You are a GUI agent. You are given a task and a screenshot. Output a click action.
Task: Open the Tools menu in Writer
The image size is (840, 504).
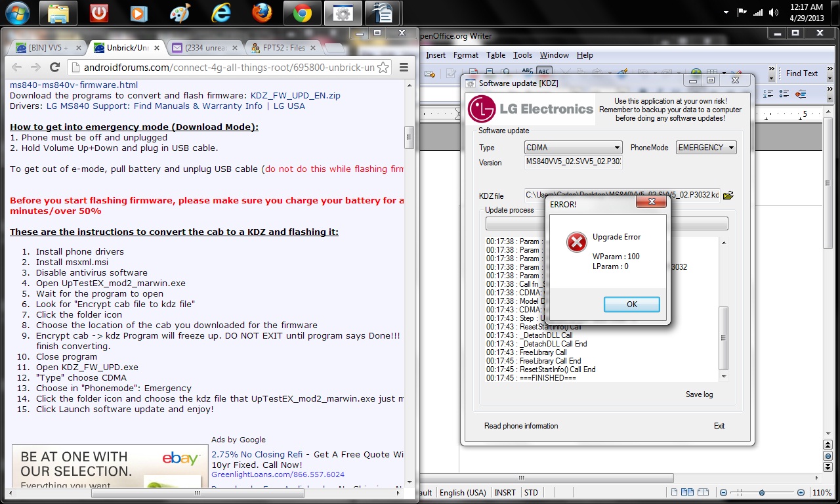(x=522, y=55)
